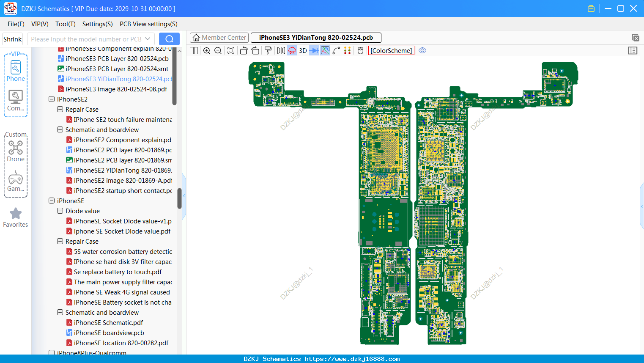The width and height of the screenshot is (644, 363).
Task: Collapse iPhoneSE2 Repair Case node
Action: (60, 109)
